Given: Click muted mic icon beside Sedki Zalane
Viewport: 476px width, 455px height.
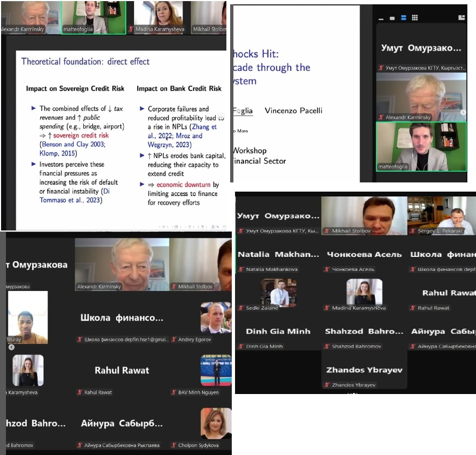Looking at the screenshot, I should click(x=240, y=308).
